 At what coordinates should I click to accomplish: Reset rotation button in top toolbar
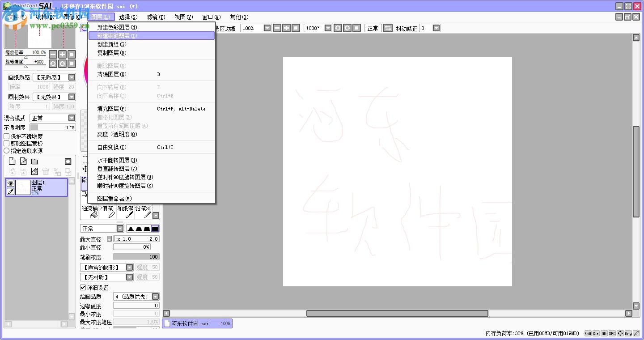coord(356,28)
